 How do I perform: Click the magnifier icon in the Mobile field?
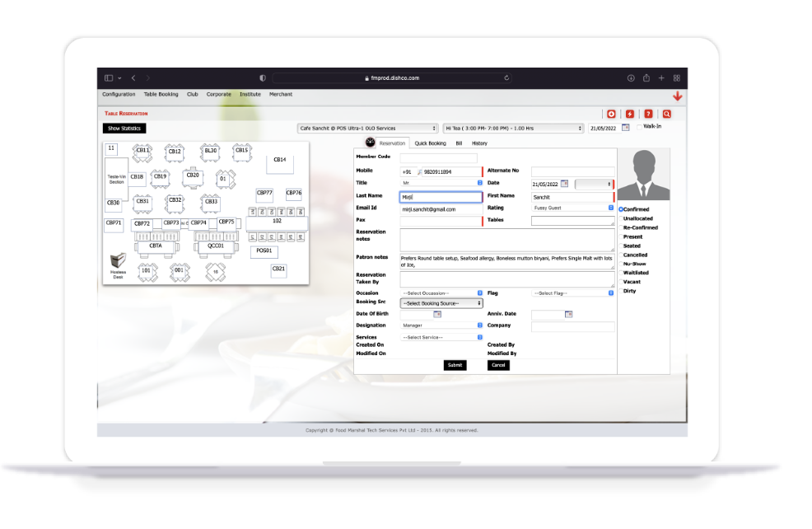pos(420,171)
